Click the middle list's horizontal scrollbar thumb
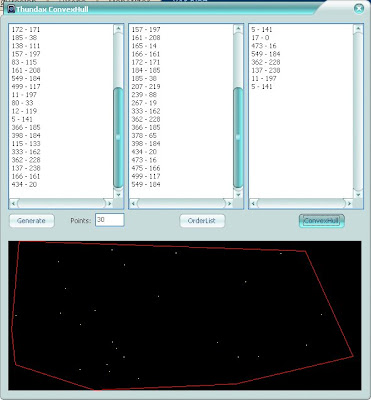 pos(181,203)
